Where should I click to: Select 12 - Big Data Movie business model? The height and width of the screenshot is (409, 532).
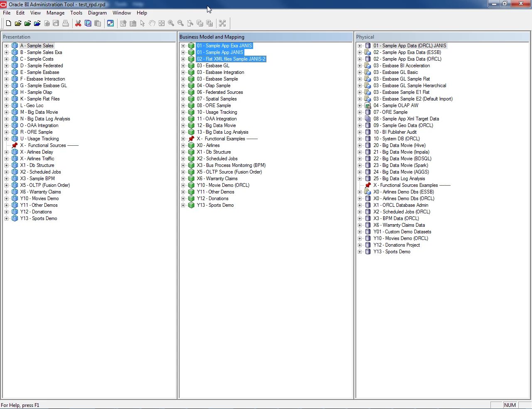tap(217, 125)
